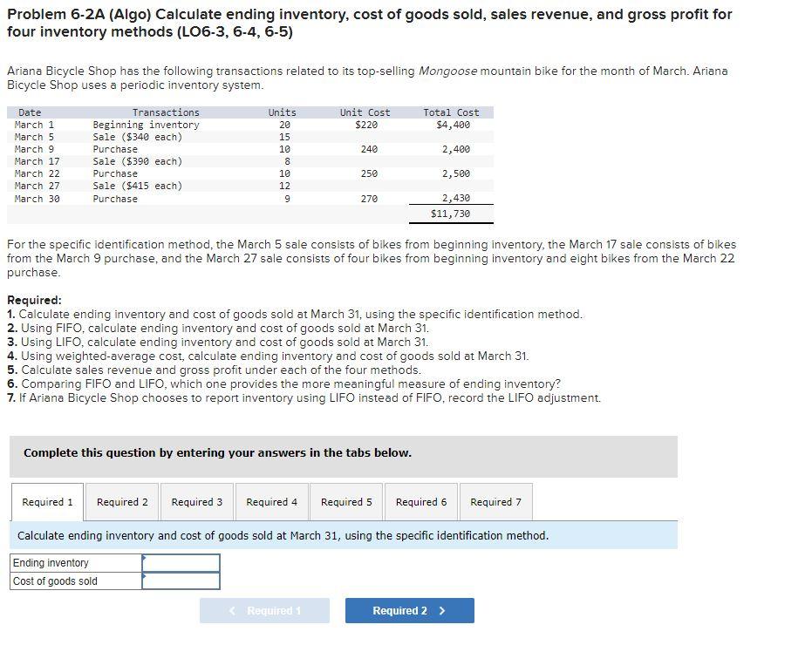Open the Required 3 tab
The height and width of the screenshot is (645, 812).
click(196, 501)
